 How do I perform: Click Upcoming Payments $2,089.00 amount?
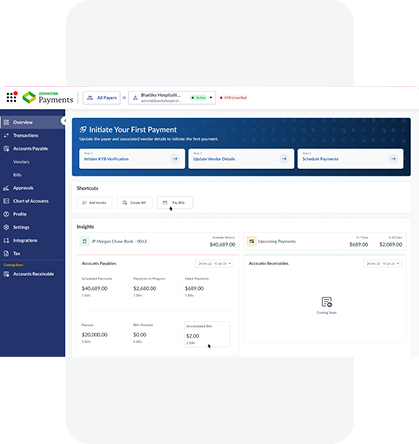click(x=391, y=244)
